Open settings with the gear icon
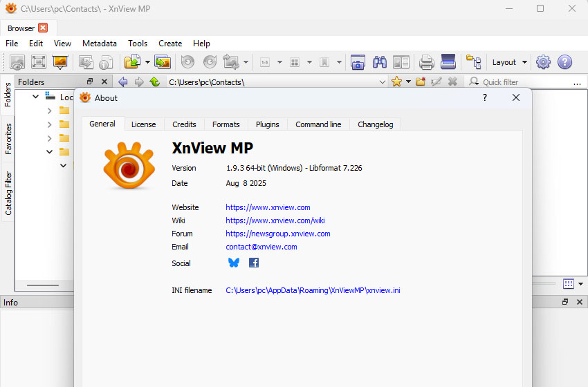 tap(543, 62)
